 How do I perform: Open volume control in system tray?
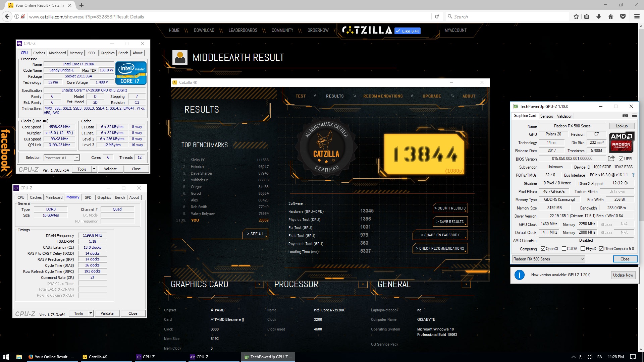(590, 357)
